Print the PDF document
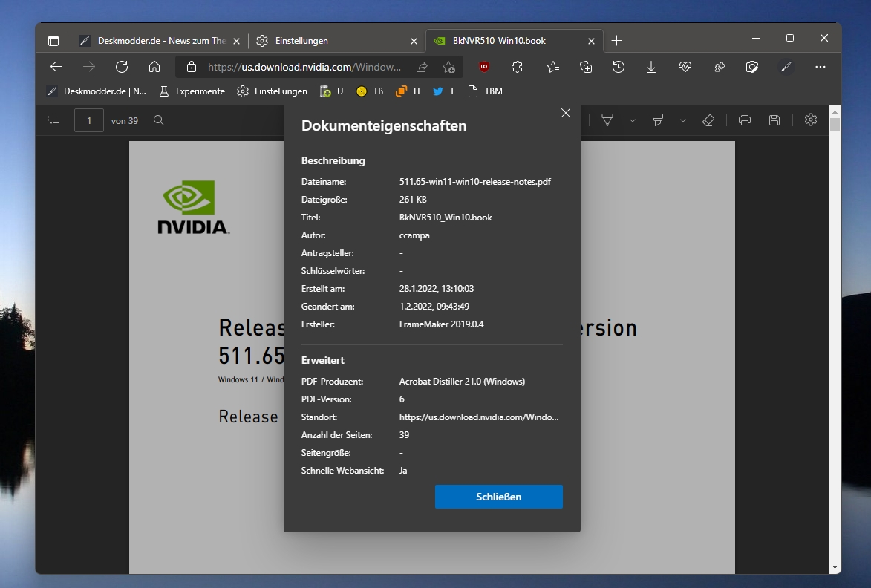This screenshot has width=871, height=588. click(745, 120)
